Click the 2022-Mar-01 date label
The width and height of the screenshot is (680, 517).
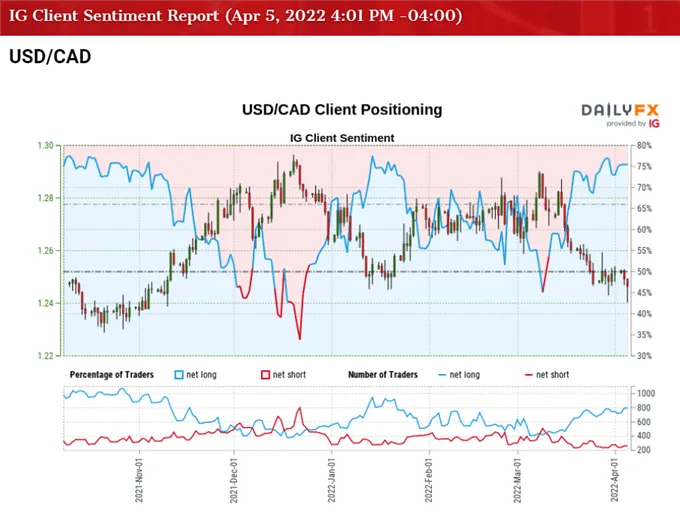[517, 482]
